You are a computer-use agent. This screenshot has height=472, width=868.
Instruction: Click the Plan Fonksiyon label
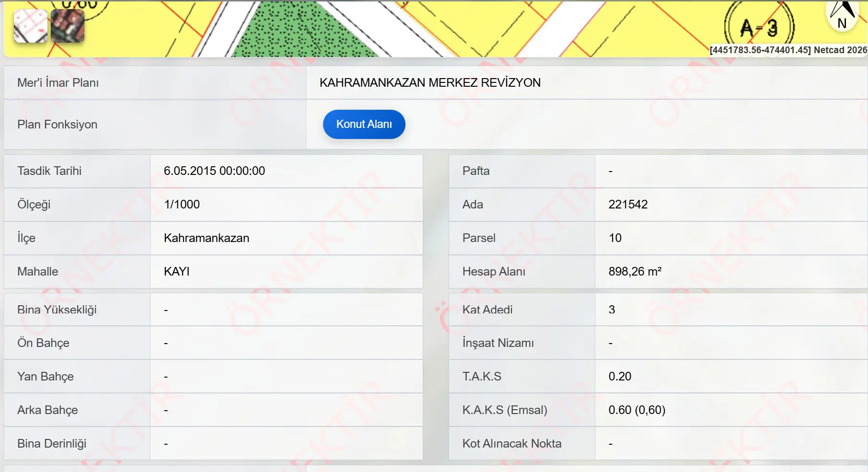(58, 125)
